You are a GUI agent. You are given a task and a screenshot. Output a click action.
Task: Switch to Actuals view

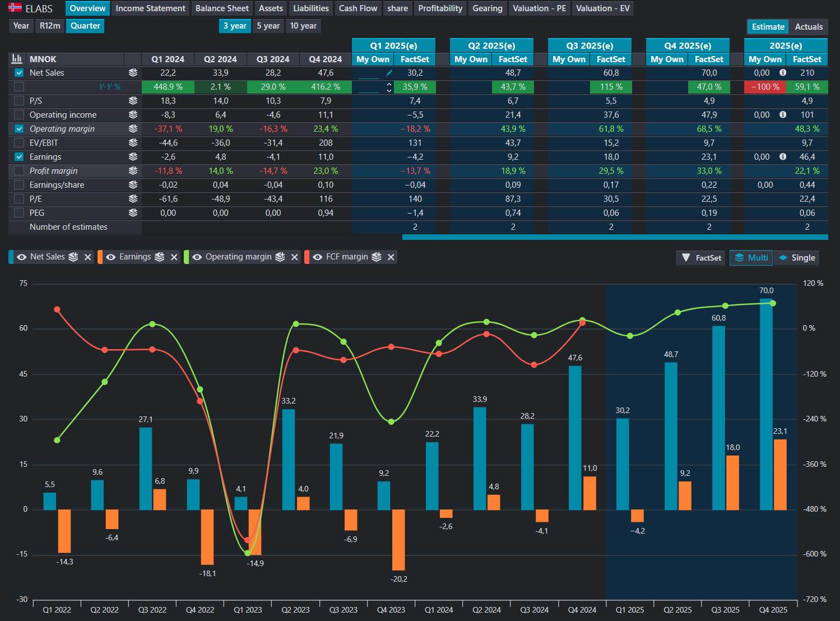(808, 26)
